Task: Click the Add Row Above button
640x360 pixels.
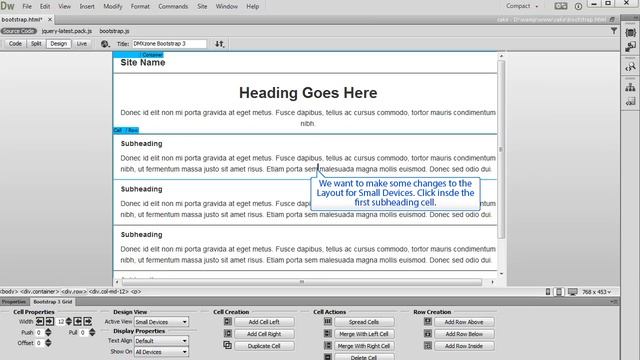Action: [x=464, y=322]
